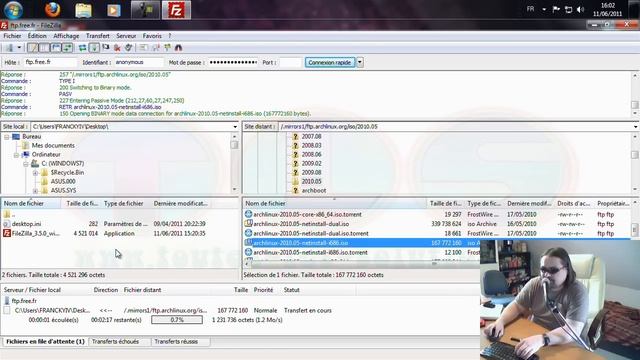Select the 2009.02 remote folder
640x360 pixels.
[x=311, y=164]
